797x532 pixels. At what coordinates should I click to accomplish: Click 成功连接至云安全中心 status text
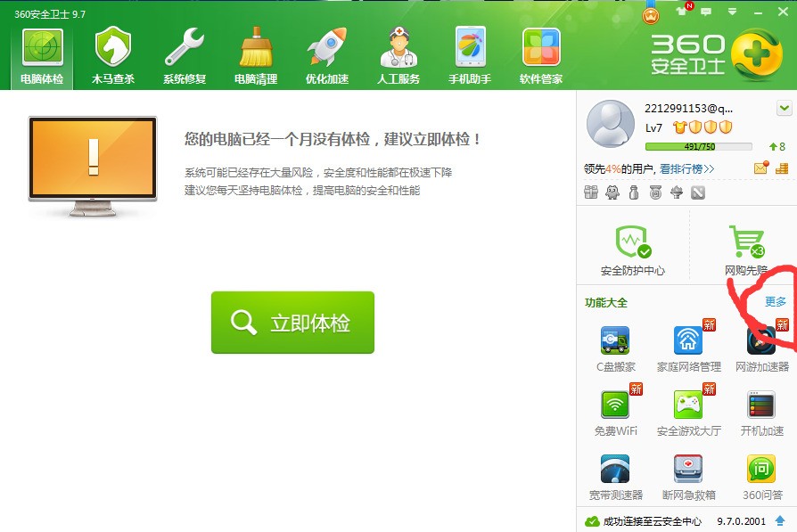point(652,521)
